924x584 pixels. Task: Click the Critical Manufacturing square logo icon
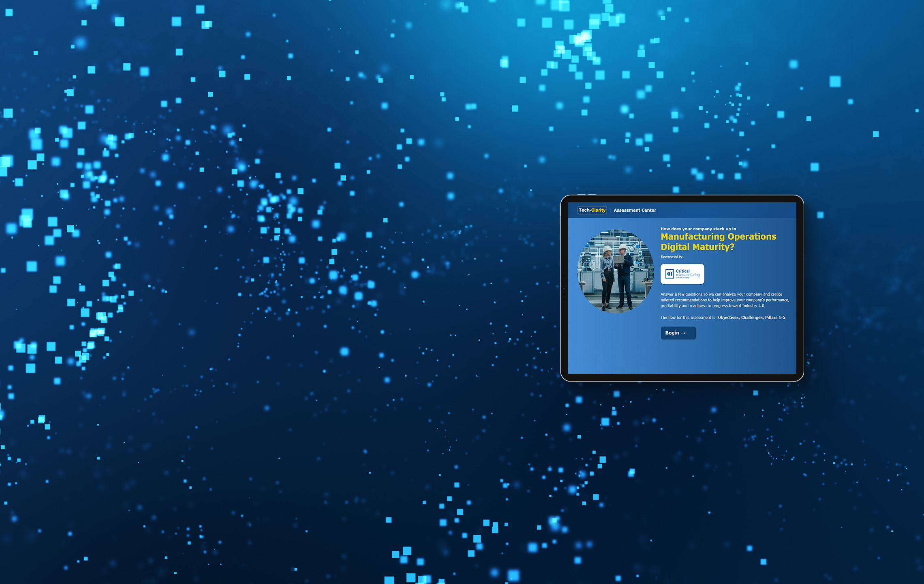point(669,274)
